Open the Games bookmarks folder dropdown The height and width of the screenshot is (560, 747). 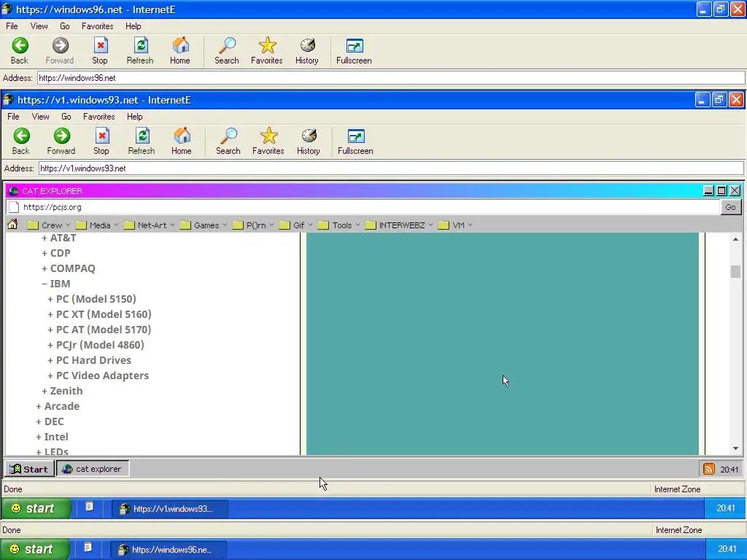(x=204, y=225)
